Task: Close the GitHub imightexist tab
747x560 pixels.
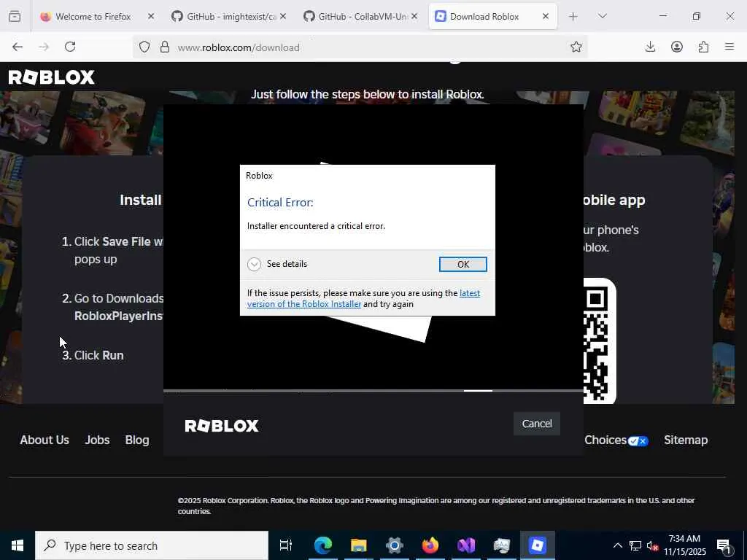Action: coord(283,17)
